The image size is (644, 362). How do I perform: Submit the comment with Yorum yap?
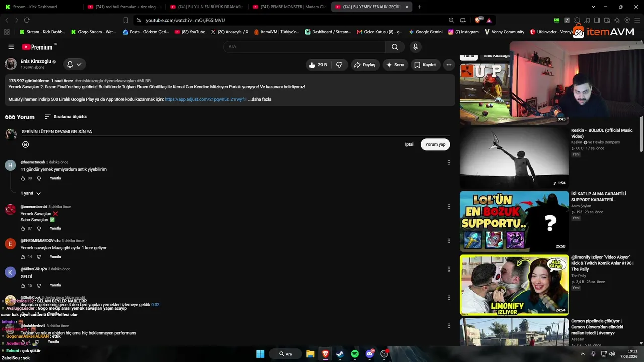435,144
